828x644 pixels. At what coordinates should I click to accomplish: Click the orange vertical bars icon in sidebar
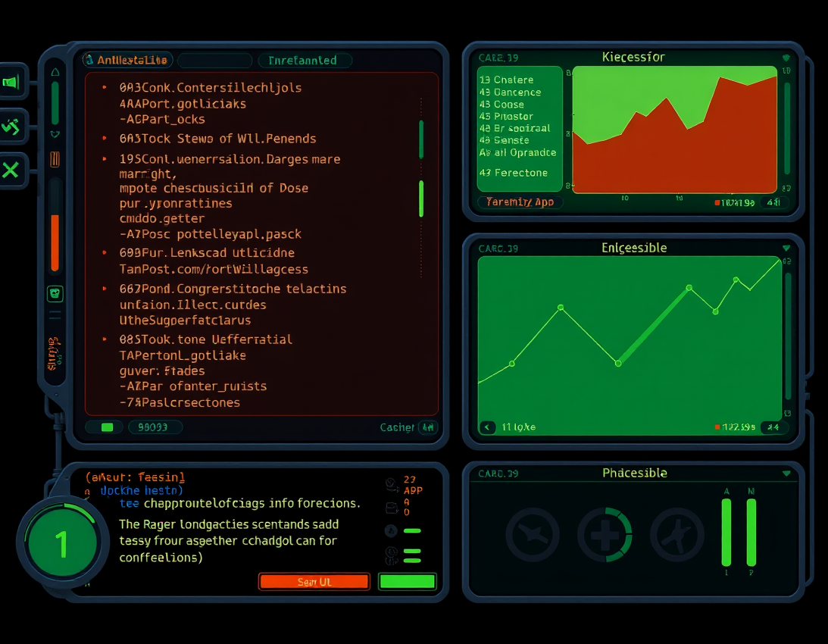[55, 159]
